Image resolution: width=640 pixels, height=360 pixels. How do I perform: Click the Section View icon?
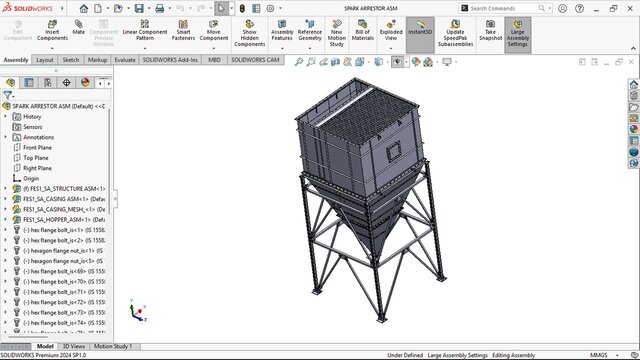click(x=335, y=62)
